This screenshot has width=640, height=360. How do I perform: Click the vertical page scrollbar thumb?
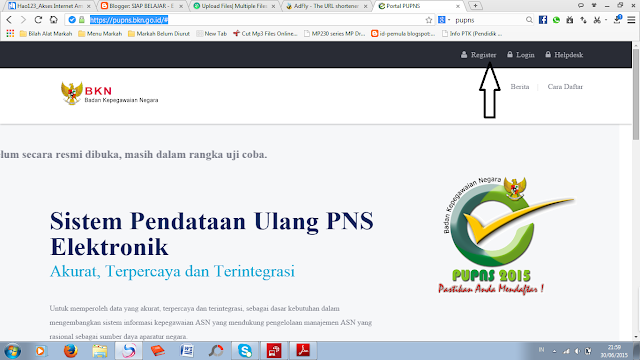[x=636, y=95]
